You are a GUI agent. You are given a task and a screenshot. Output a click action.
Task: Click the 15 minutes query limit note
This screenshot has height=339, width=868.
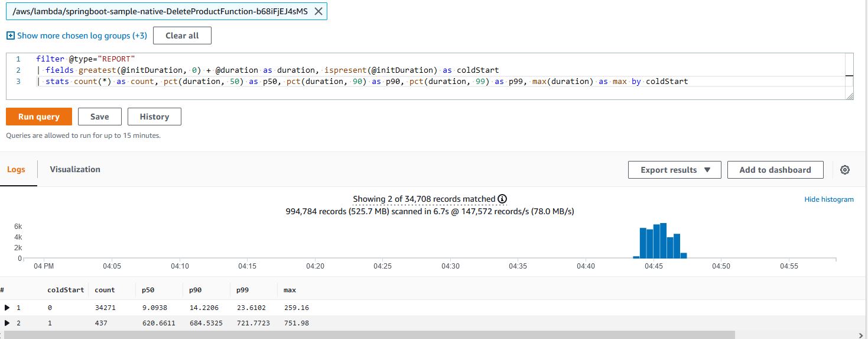point(83,135)
